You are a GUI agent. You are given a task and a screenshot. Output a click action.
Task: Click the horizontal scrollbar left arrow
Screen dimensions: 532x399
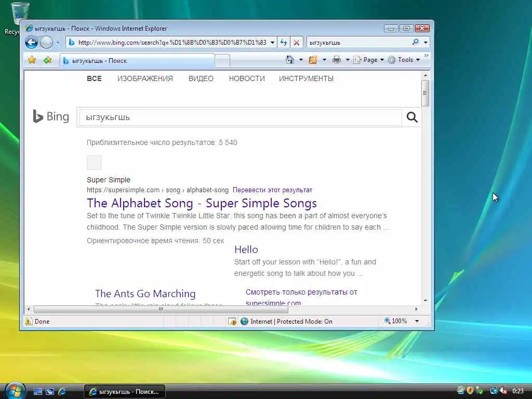[29, 309]
